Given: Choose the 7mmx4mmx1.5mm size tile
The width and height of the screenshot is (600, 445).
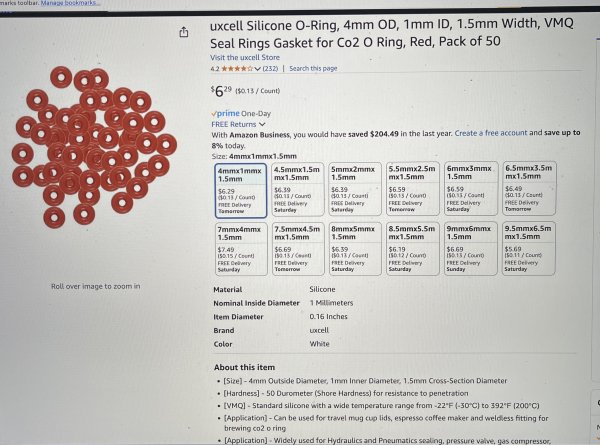Looking at the screenshot, I should pos(241,249).
